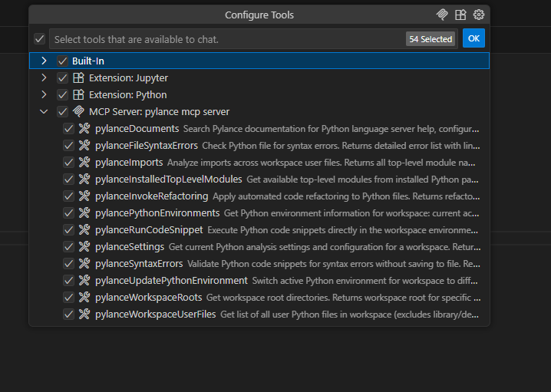
Task: Click tool icon beside pylanceInvokeRefactoring
Action: click(84, 196)
